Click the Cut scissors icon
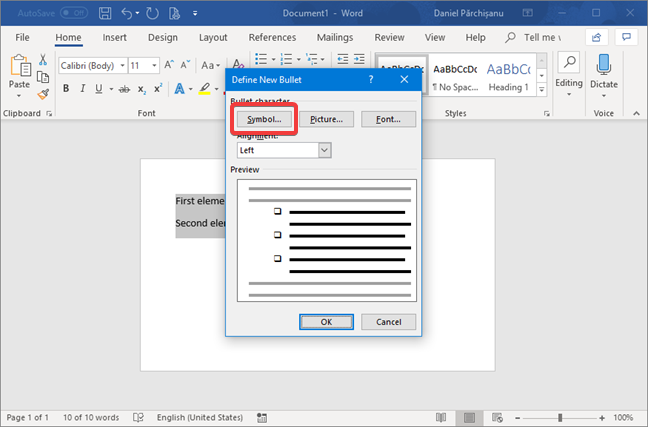The height and width of the screenshot is (427, 648). 43,60
